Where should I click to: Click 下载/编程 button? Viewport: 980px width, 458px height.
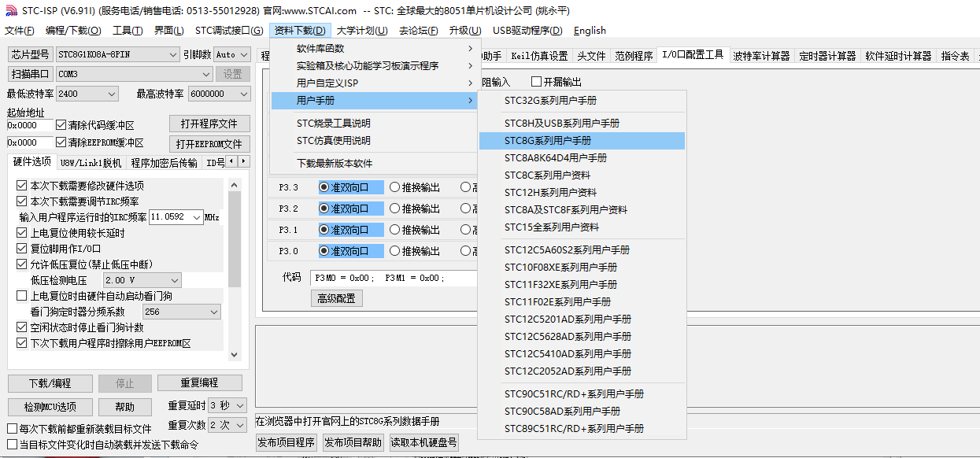50,383
